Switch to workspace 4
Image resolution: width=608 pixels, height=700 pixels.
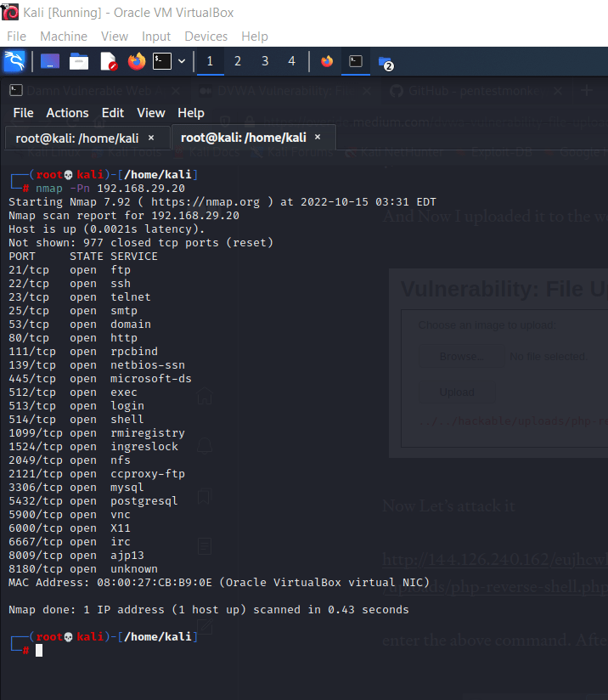[x=292, y=61]
